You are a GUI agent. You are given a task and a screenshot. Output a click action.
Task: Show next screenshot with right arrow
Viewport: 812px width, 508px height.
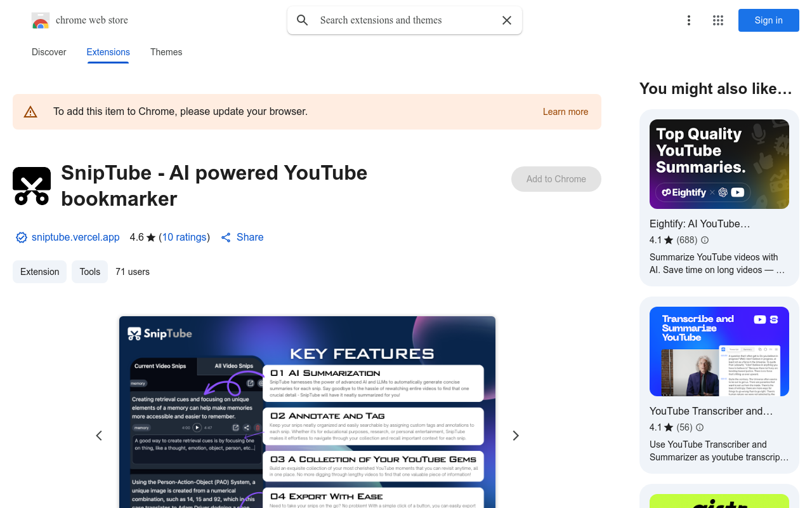pyautogui.click(x=516, y=436)
